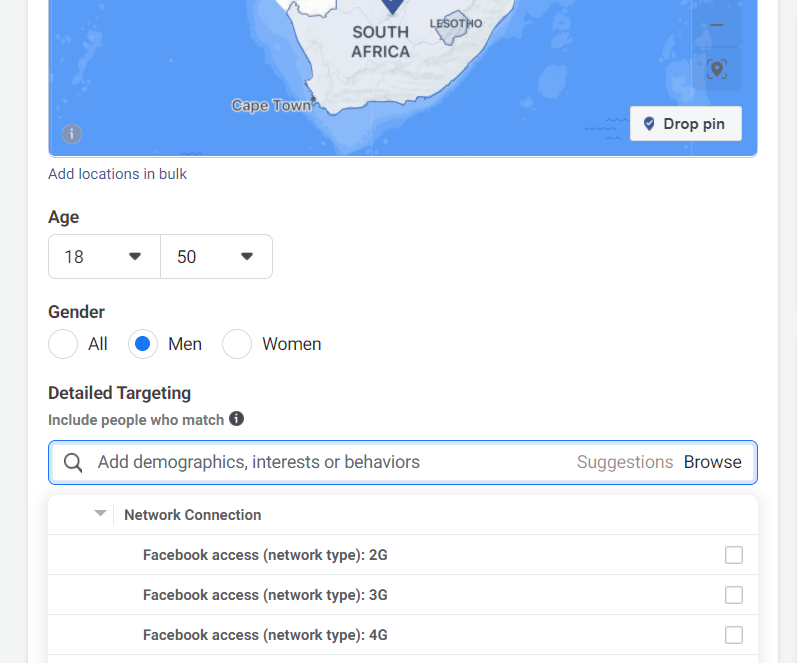Tick the 3G network type checkbox

733,595
